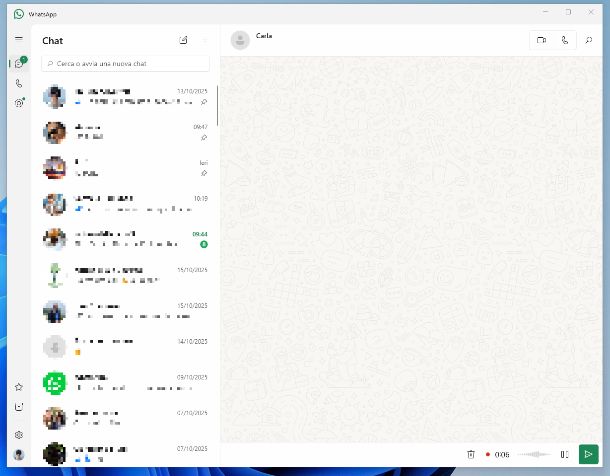Send the recorded voice message
610x476 pixels.
click(x=589, y=454)
